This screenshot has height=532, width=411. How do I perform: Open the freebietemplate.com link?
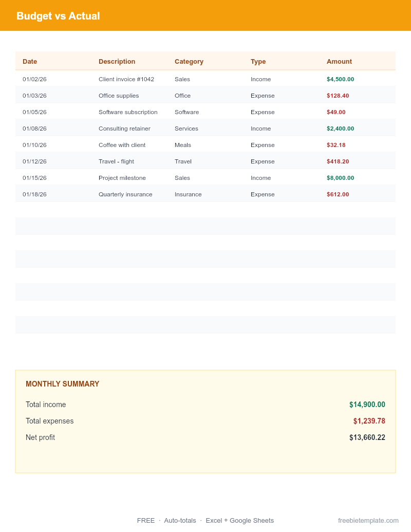coord(368,521)
